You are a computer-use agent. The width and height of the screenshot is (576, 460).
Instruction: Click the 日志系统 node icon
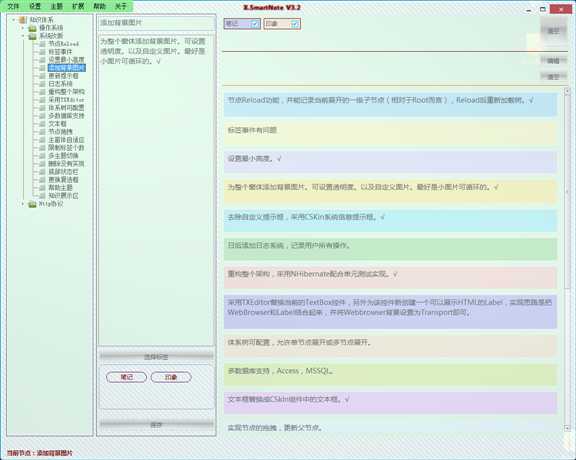point(42,84)
